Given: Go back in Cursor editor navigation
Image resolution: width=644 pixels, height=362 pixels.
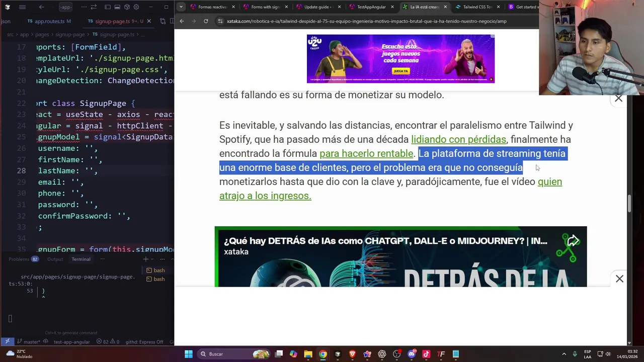Looking at the screenshot, I should point(42,7).
